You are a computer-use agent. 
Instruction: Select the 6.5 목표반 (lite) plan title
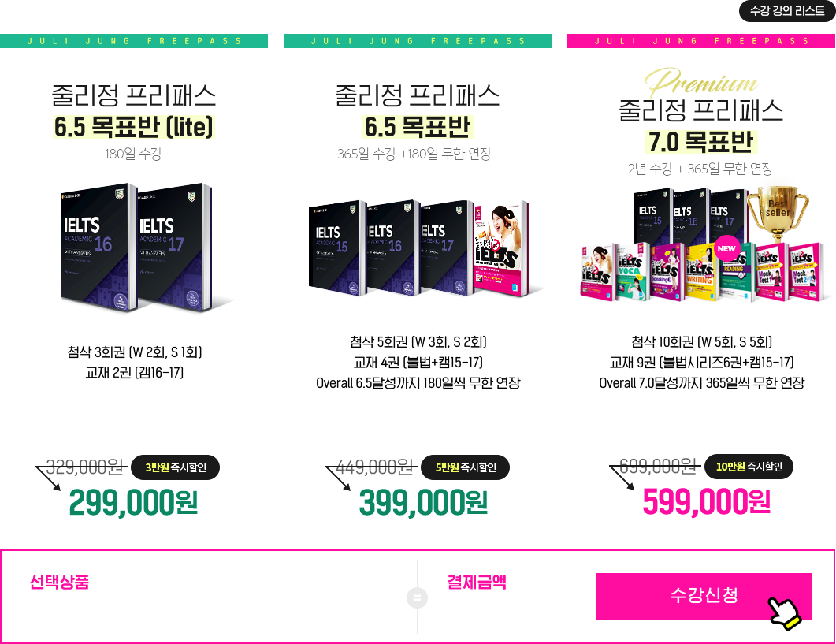133,126
